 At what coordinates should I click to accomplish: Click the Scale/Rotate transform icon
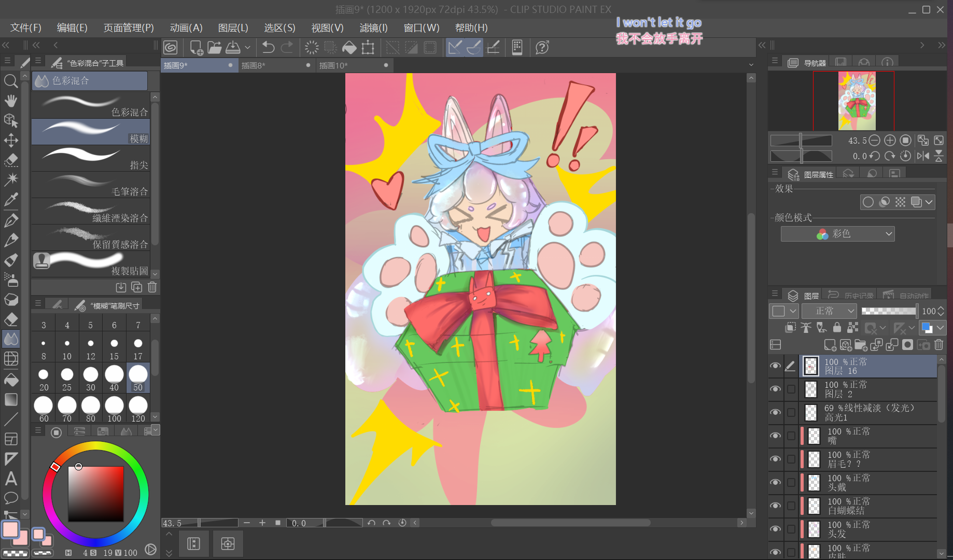[368, 48]
